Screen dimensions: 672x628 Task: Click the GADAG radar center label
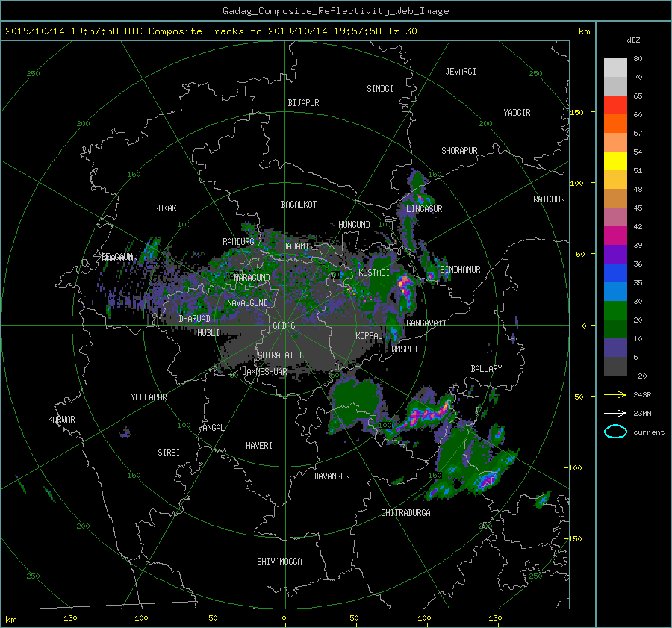(x=284, y=326)
